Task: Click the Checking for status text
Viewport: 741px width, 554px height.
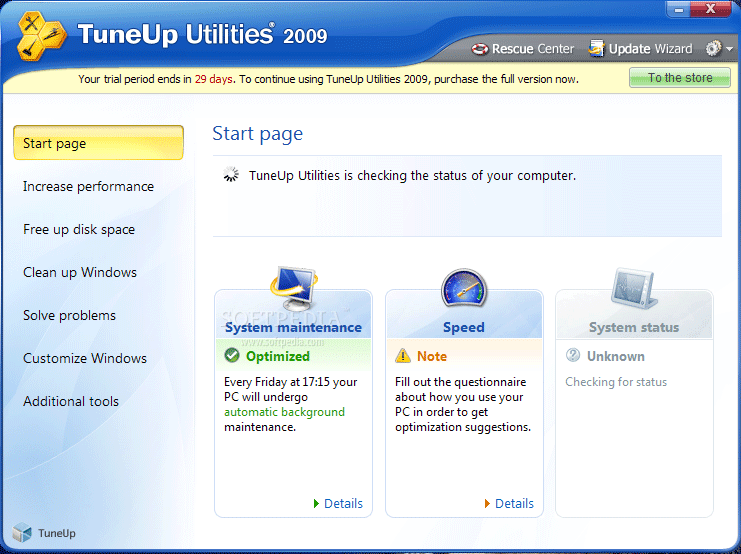Action: pyautogui.click(x=616, y=381)
